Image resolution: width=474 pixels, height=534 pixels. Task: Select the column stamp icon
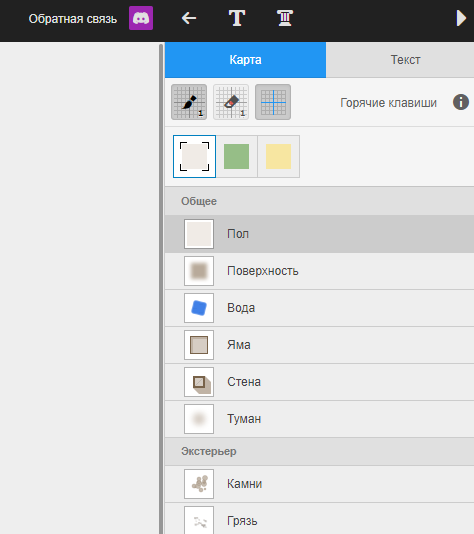[x=285, y=18]
